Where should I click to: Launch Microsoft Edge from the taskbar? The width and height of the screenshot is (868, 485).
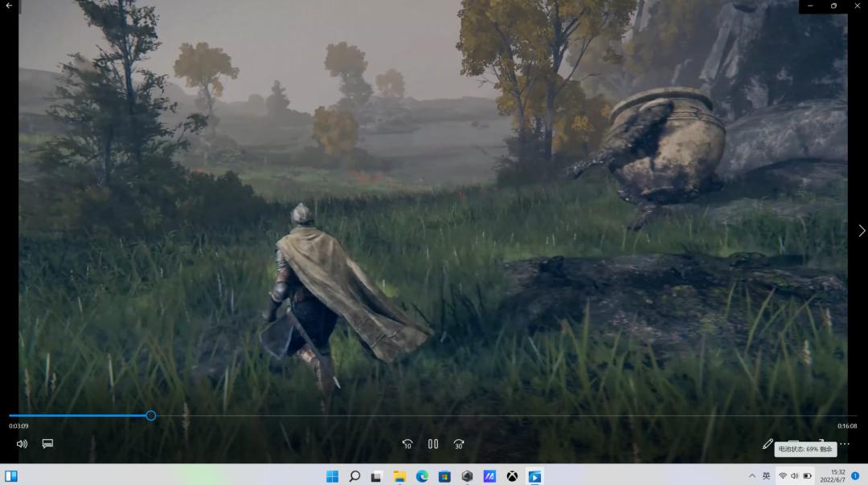(422, 476)
